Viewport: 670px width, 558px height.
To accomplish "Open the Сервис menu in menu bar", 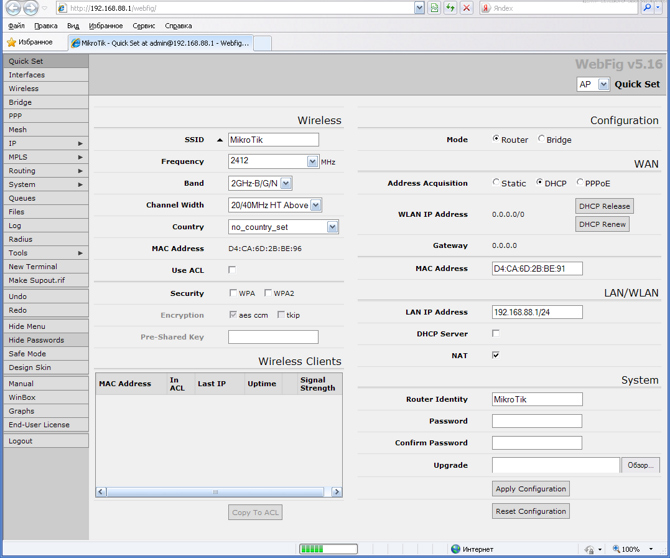I will [144, 26].
